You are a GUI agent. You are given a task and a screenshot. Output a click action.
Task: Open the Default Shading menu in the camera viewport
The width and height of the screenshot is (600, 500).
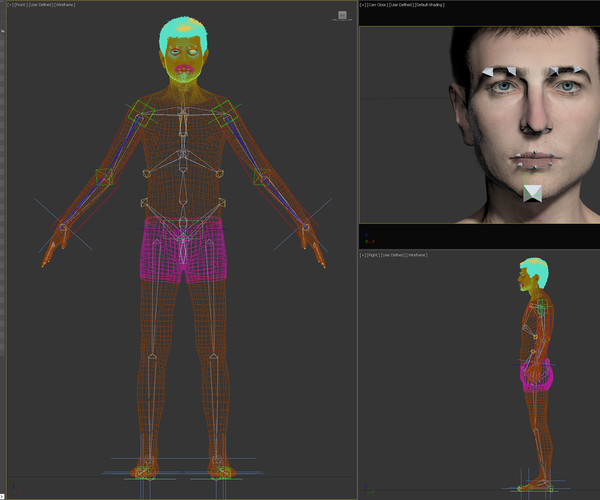point(430,5)
